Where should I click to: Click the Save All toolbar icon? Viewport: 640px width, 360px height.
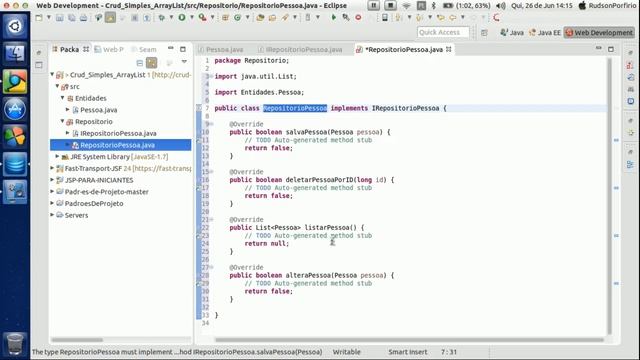[71, 18]
